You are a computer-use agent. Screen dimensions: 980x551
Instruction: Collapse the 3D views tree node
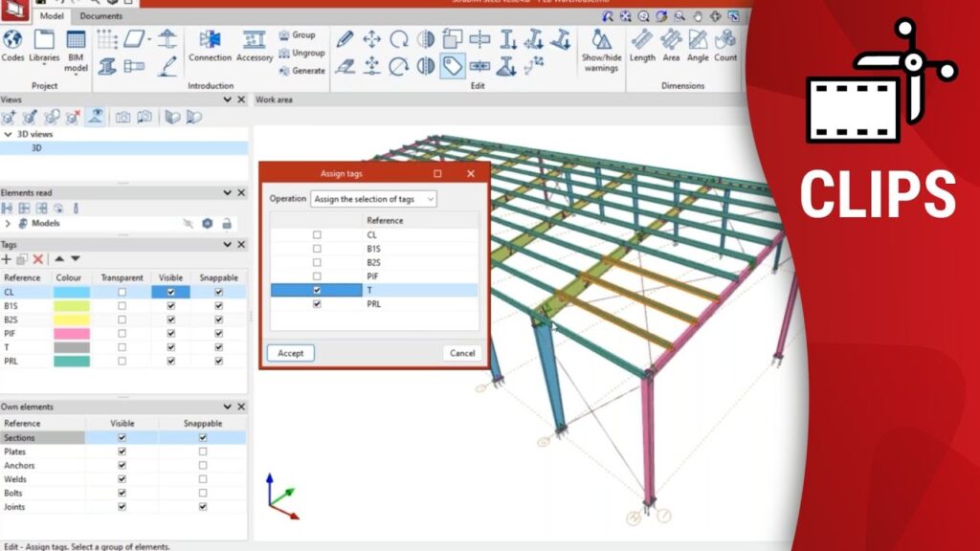(x=8, y=135)
